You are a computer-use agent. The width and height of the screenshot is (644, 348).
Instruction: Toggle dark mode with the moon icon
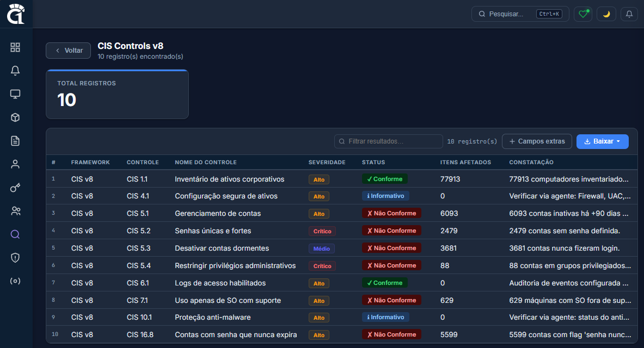(606, 14)
